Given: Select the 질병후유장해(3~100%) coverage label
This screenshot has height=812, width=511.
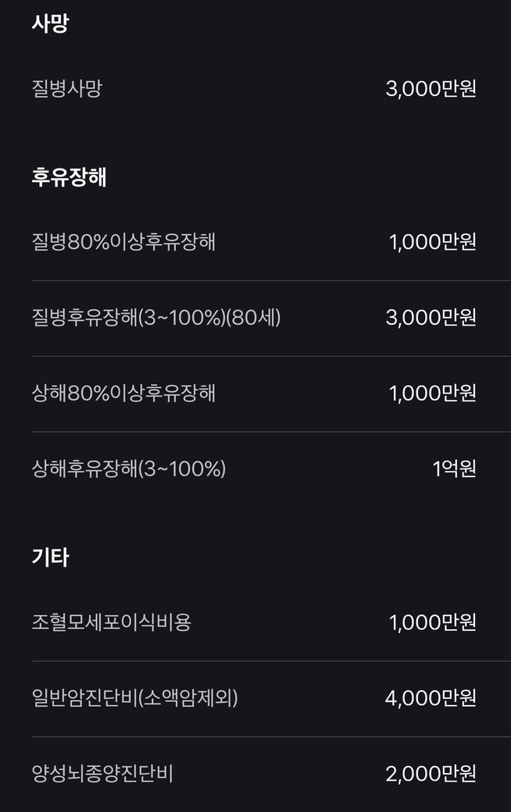Looking at the screenshot, I should [x=128, y=318].
